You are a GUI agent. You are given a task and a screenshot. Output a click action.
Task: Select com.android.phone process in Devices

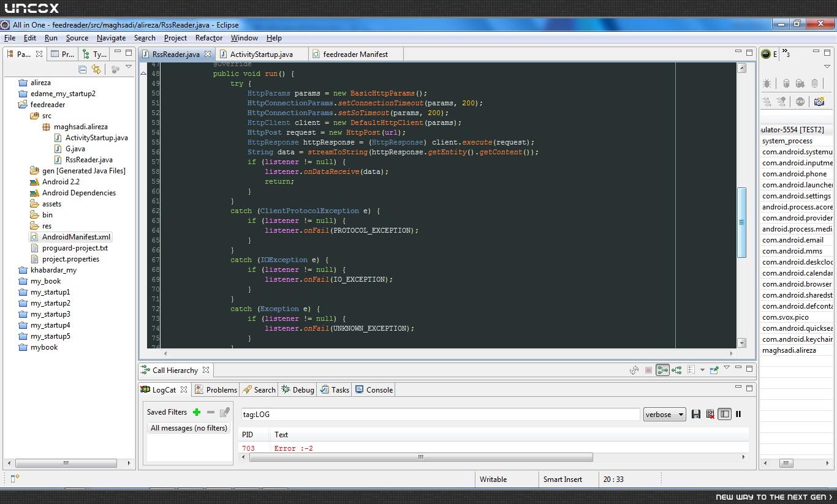(794, 174)
